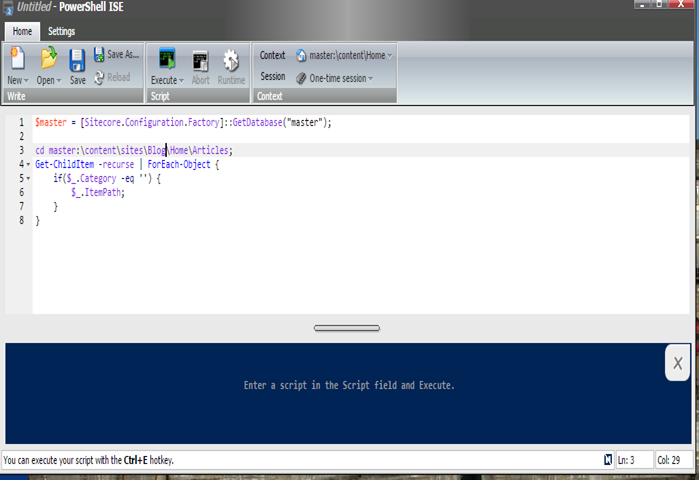
Task: Click the Script group label
Action: pos(160,96)
